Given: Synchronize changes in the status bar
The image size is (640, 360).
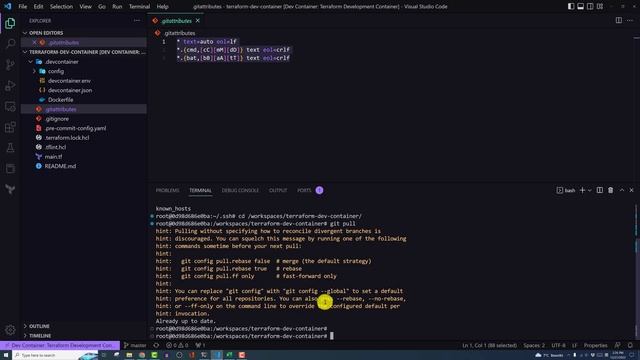Looking at the screenshot, I should click(156, 345).
